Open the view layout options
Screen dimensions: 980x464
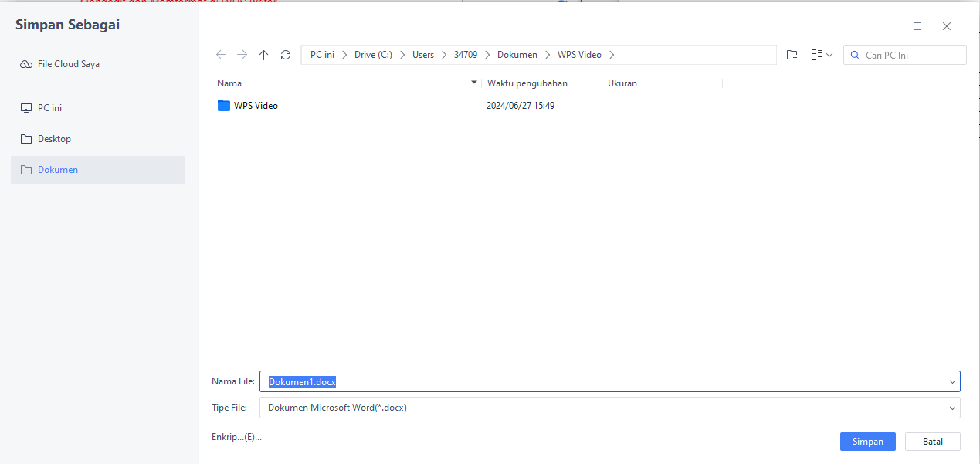(822, 55)
